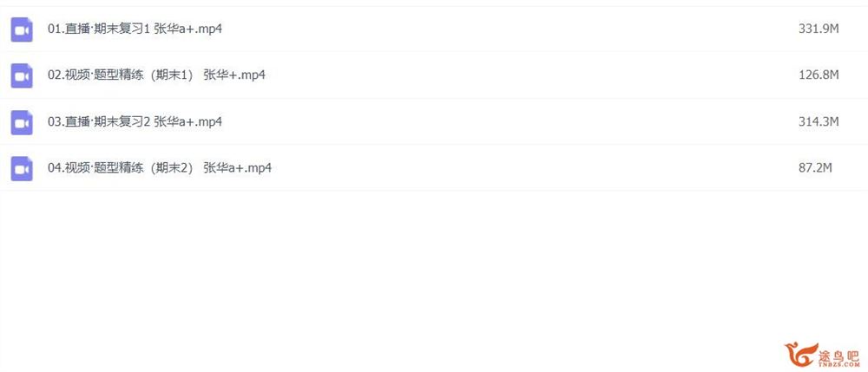Click video icon of 04.视频·题型精练 file

tap(22, 168)
